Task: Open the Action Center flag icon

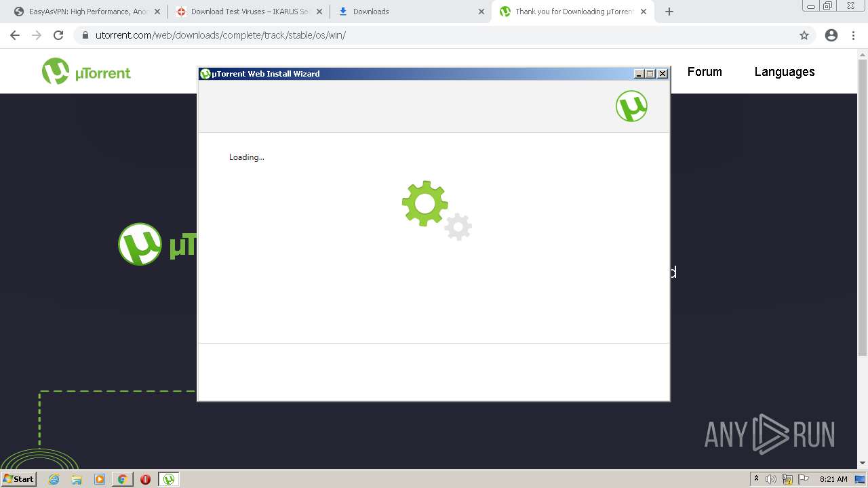Action: tap(804, 479)
